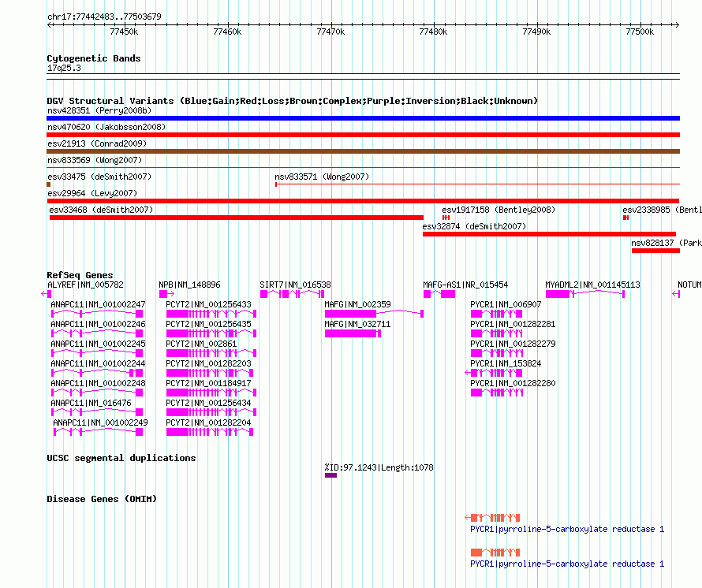This screenshot has height=588, width=702.
Task: Open the Disease Genes (OMIM) track heading
Action: (102, 500)
